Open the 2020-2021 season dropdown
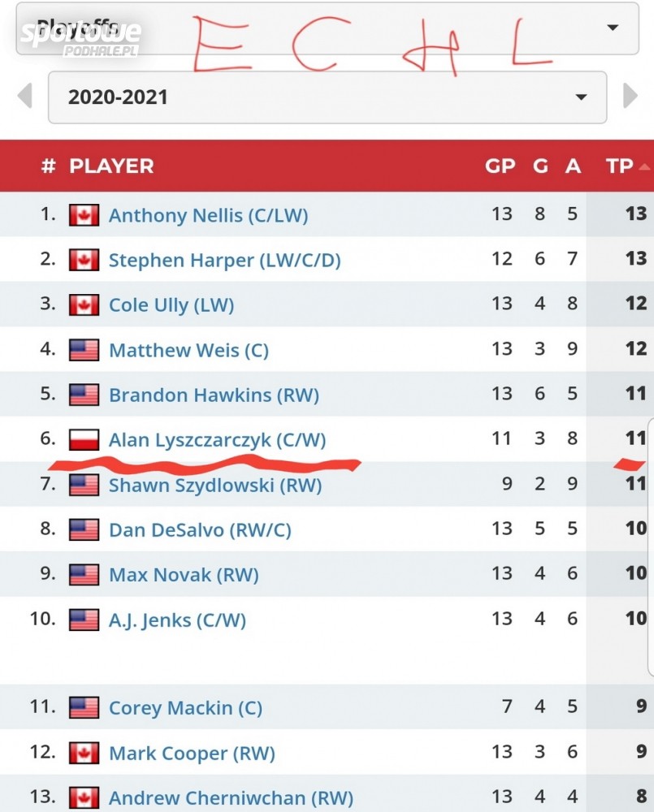The image size is (654, 812). click(x=327, y=97)
